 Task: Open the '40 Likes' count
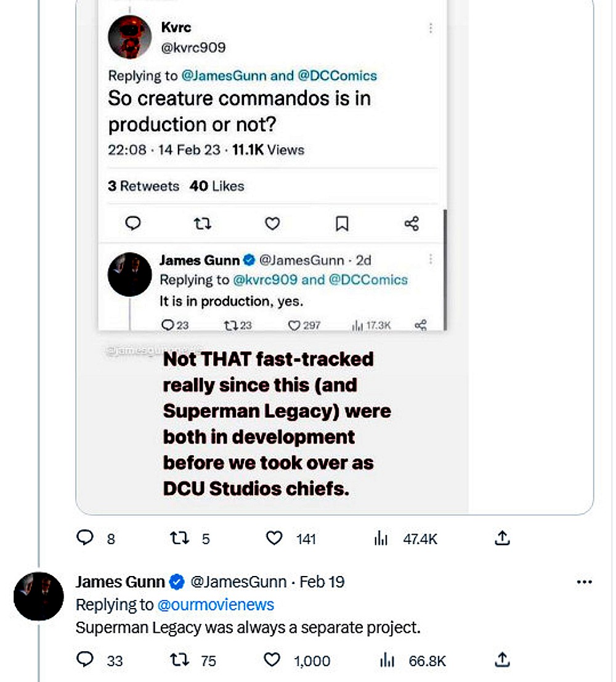(x=219, y=185)
